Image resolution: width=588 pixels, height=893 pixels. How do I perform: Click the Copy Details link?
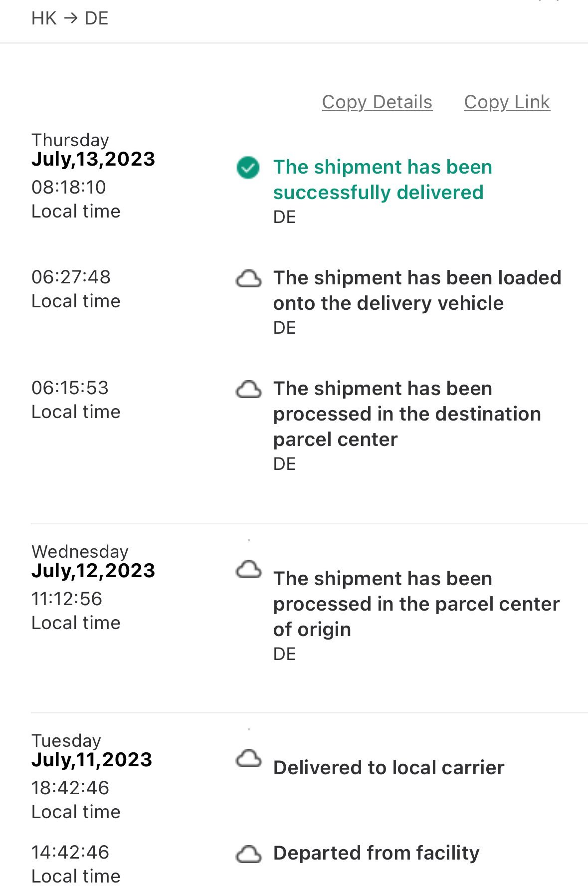tap(377, 102)
